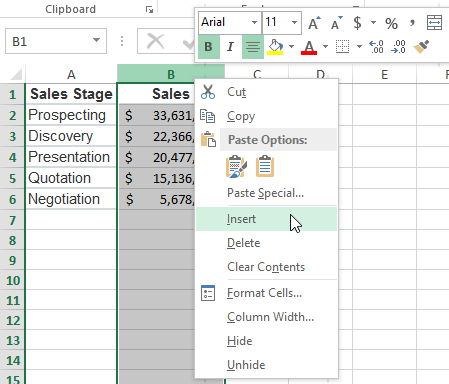The height and width of the screenshot is (384, 449).
Task: Open the Arial font name dropdown
Action: (254, 23)
